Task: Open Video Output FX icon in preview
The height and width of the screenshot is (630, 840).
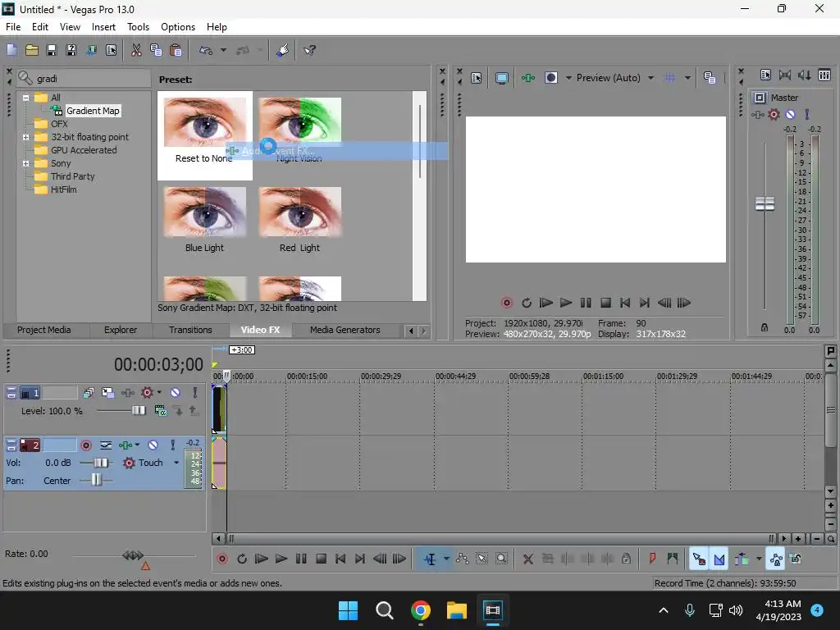Action: click(528, 78)
